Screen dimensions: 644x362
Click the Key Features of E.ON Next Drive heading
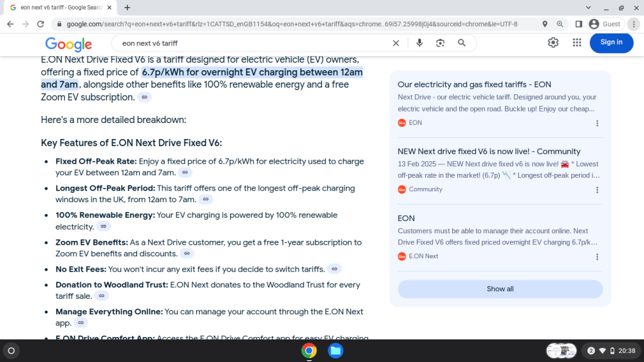click(131, 143)
